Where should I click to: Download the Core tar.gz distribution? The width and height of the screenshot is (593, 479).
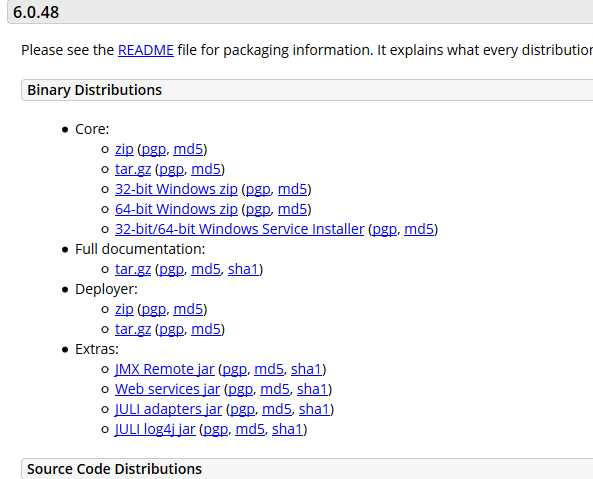tap(133, 169)
